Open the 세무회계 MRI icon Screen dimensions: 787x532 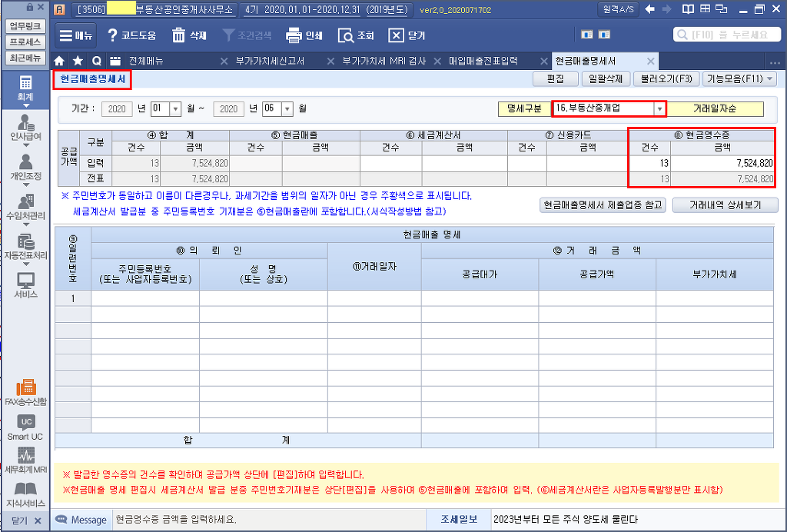coord(25,458)
